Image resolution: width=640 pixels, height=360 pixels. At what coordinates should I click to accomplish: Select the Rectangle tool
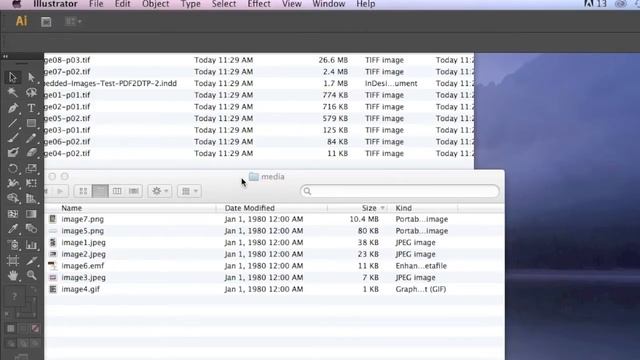(x=31, y=123)
